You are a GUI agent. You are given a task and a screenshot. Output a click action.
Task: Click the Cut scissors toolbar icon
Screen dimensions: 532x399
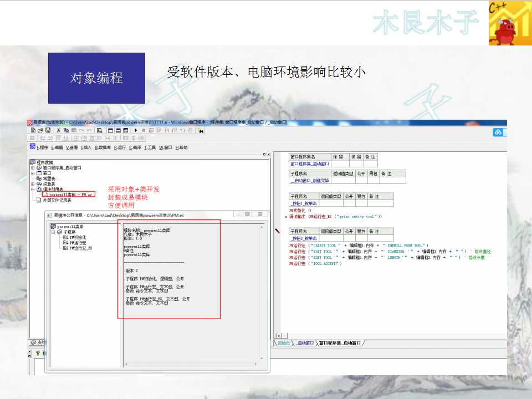(x=58, y=130)
